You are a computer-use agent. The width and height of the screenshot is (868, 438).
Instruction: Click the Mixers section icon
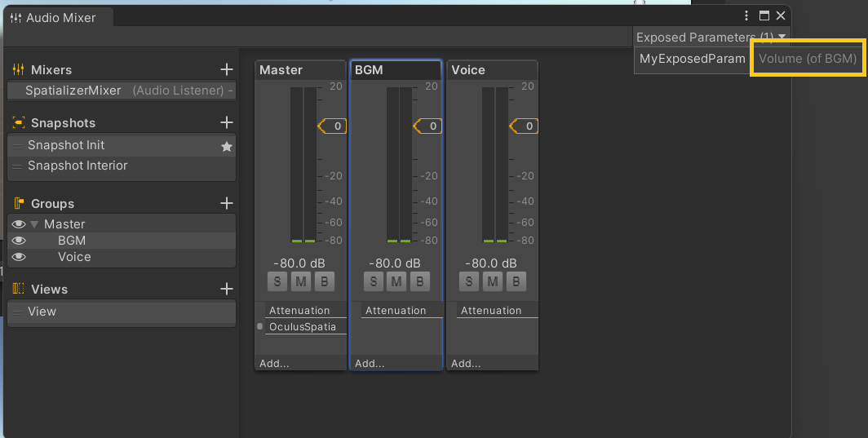[18, 69]
